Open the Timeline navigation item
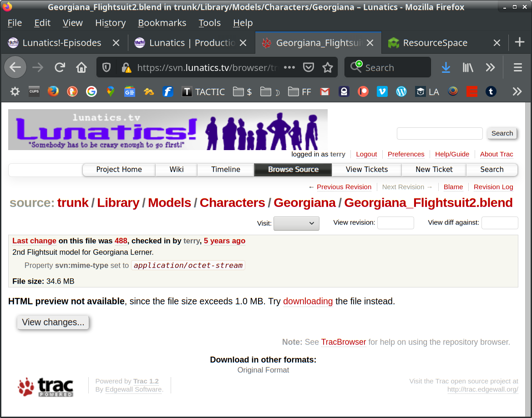This screenshot has width=532, height=418. [x=226, y=170]
